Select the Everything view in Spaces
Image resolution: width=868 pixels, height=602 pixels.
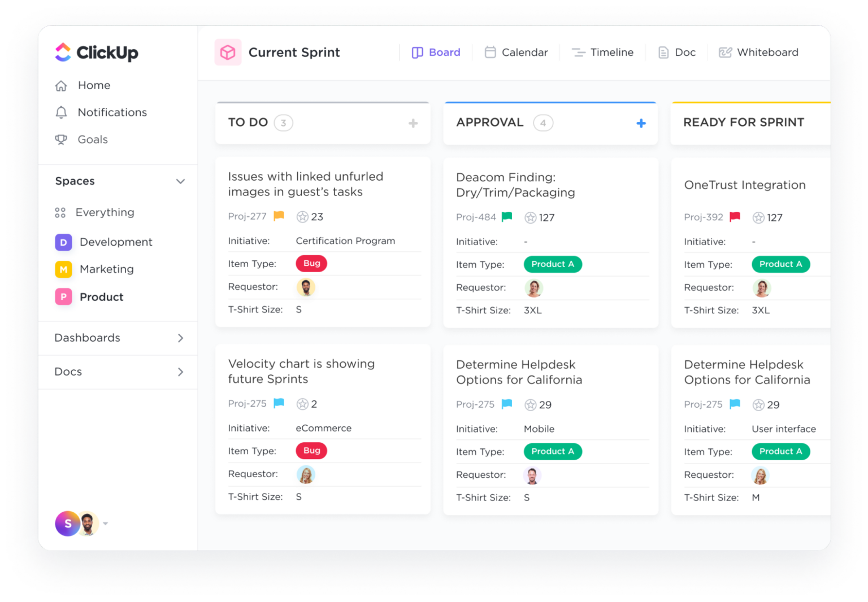[105, 212]
